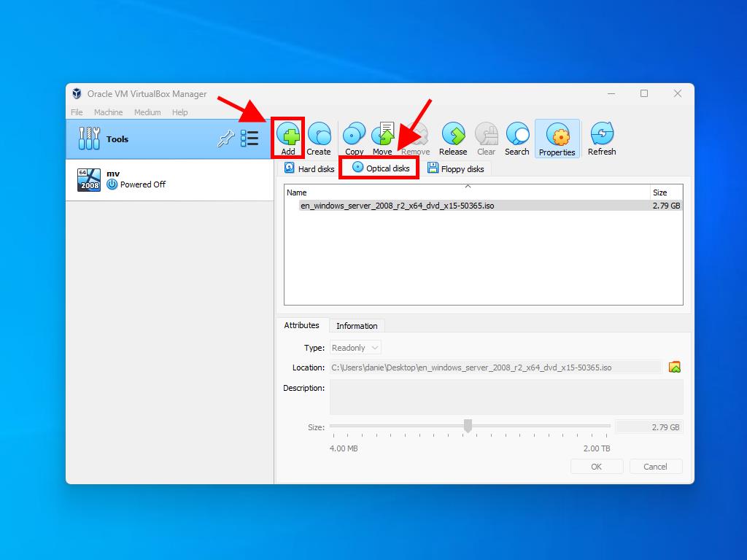Open the File menu
This screenshot has width=747, height=560.
tap(77, 112)
